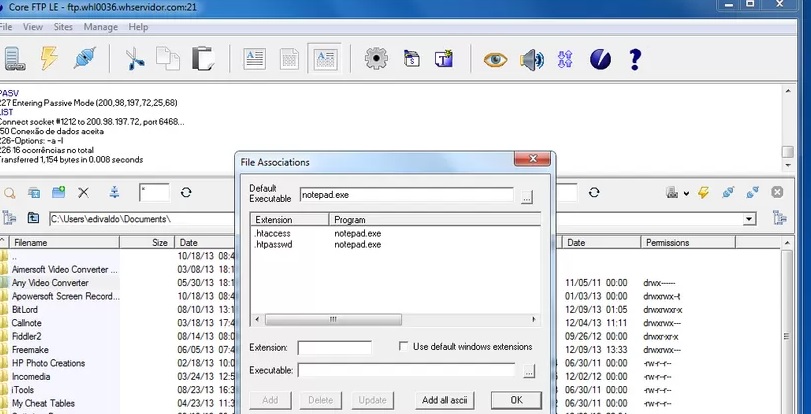
Task: Open the transfer queue blue arrows icon
Action: point(565,60)
